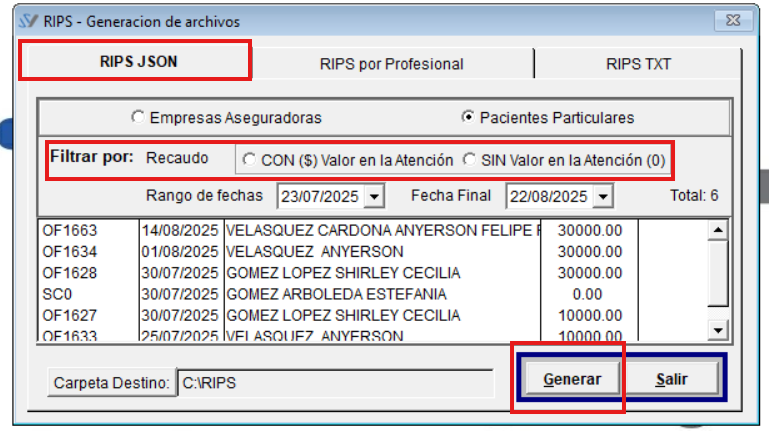This screenshot has height=431, width=769.
Task: Switch to the RIPS JSON tab
Action: [x=138, y=62]
